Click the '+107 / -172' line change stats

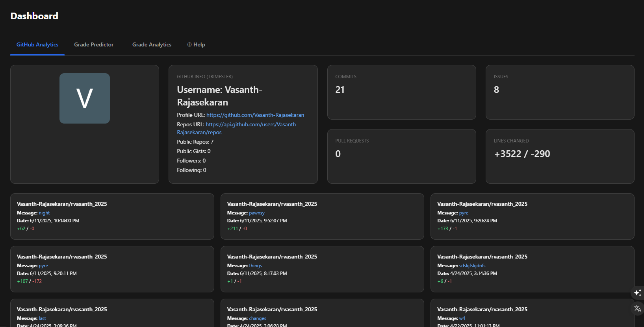coord(29,281)
